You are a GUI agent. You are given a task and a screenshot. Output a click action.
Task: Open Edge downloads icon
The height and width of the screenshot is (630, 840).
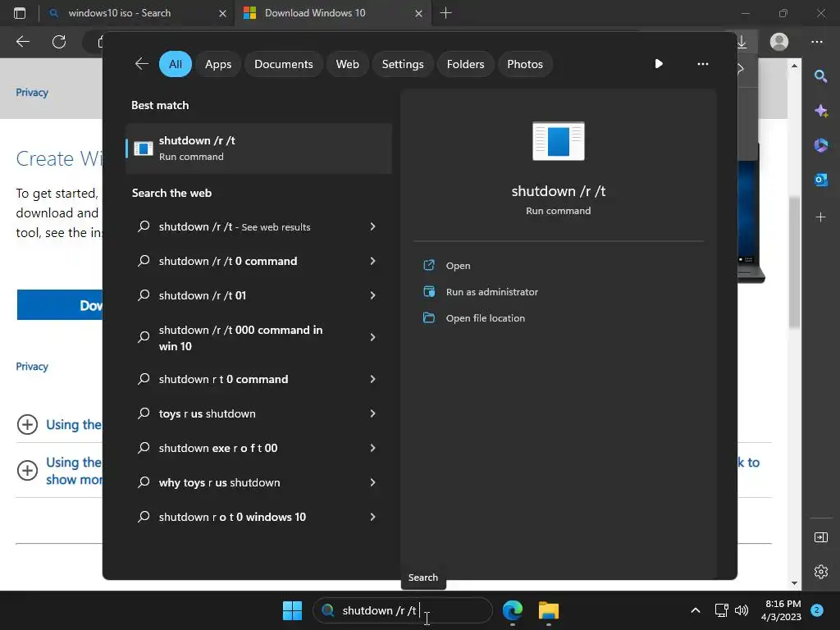pyautogui.click(x=742, y=41)
